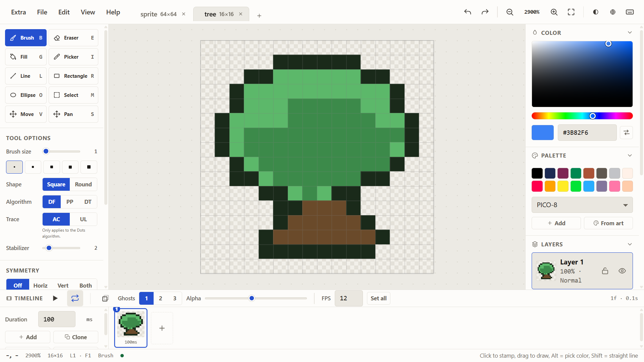Open the View menu

[88, 12]
